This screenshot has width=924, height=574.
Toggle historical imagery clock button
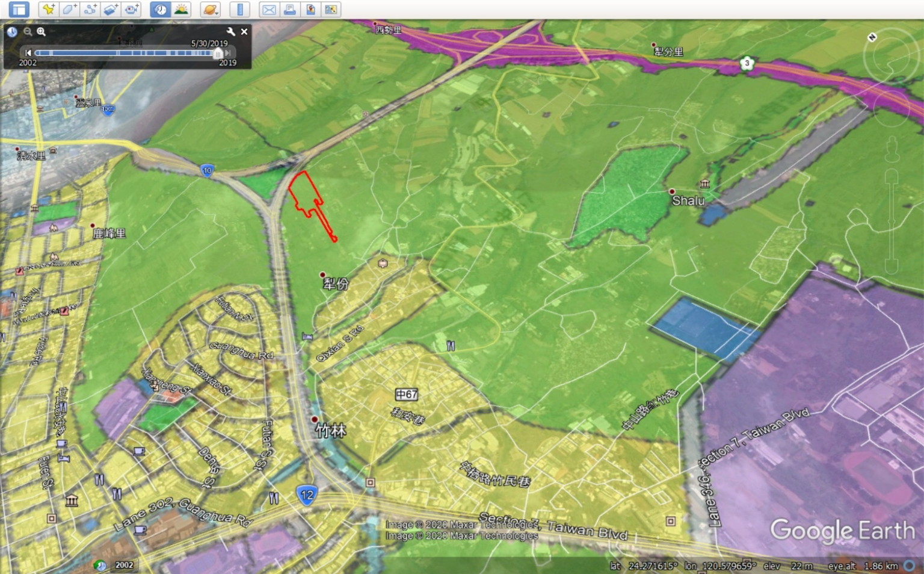coord(160,9)
